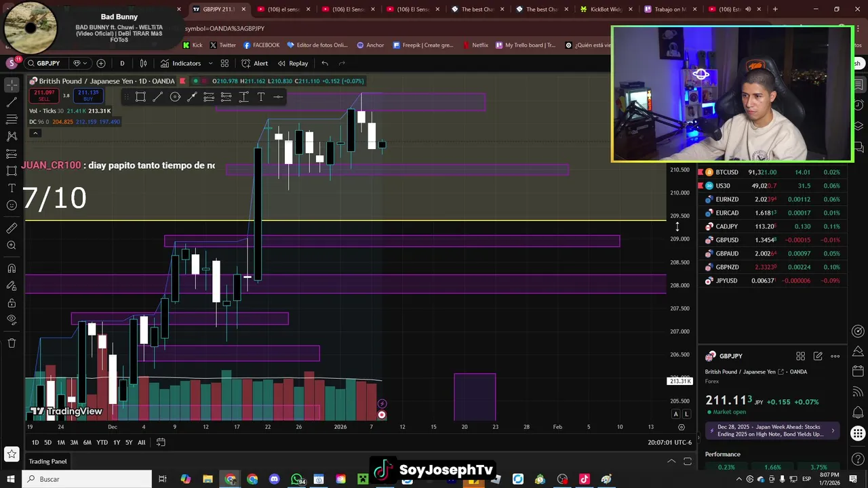Viewport: 868px width, 488px height.
Task: Switch to the KickBot Widget browser tab
Action: (x=606, y=9)
